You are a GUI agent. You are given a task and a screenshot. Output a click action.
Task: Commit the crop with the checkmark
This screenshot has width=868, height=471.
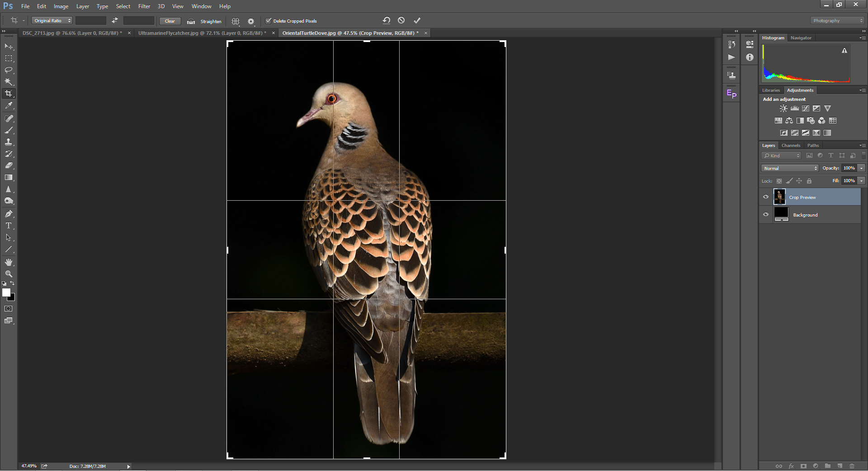pyautogui.click(x=417, y=20)
